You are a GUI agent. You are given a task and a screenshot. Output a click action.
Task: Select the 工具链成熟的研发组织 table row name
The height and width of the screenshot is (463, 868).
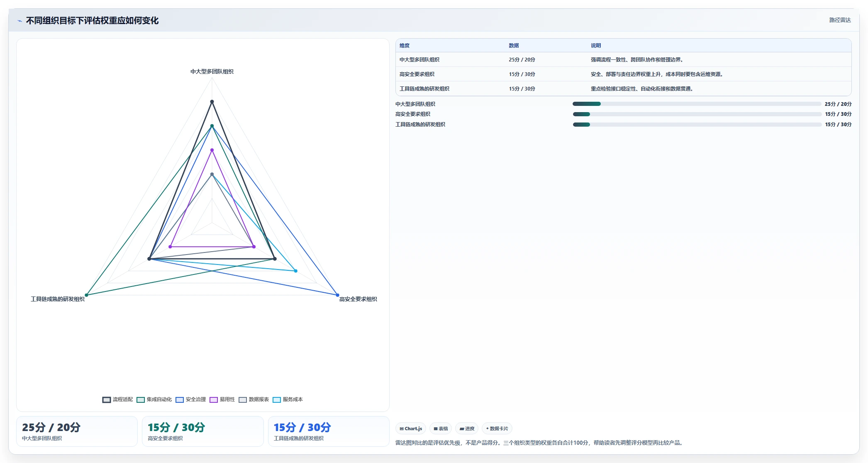[x=424, y=89]
